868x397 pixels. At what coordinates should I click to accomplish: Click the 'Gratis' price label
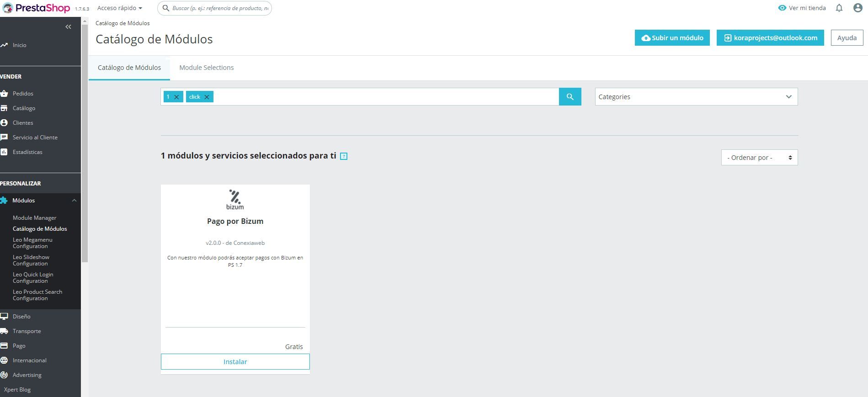294,347
